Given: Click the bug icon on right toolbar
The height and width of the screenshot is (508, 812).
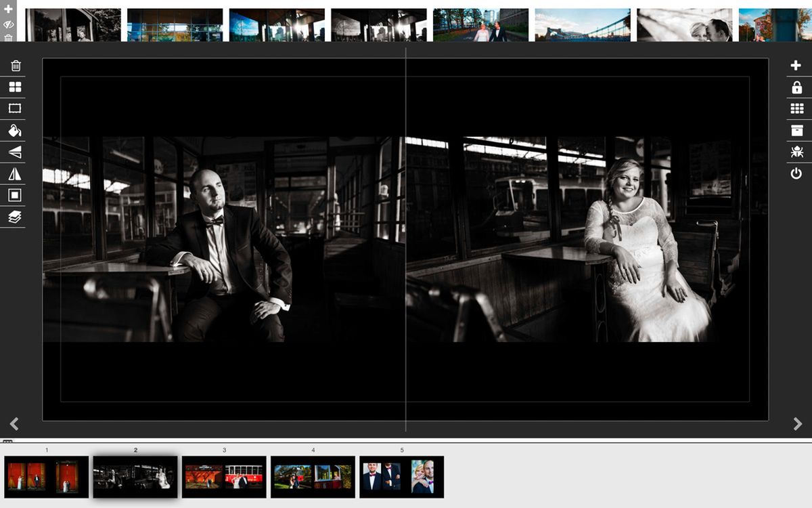Looking at the screenshot, I should click(x=796, y=152).
